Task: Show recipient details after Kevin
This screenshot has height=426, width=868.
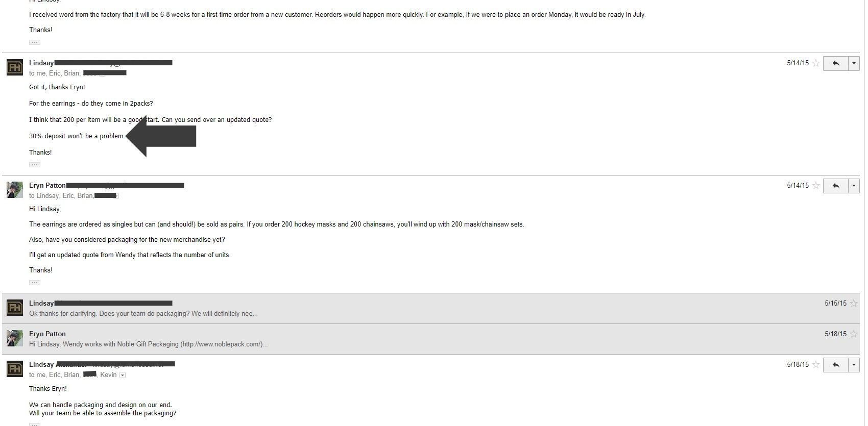Action: tap(123, 375)
